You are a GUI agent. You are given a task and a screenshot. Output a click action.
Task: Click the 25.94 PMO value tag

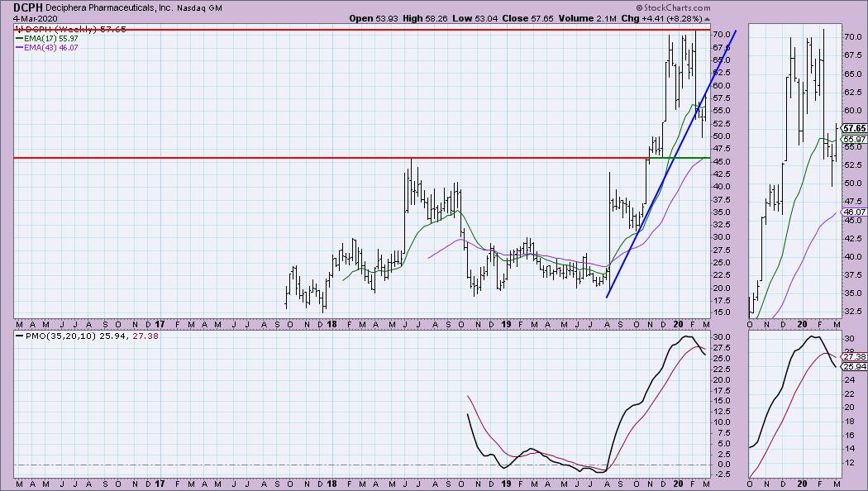tap(854, 366)
